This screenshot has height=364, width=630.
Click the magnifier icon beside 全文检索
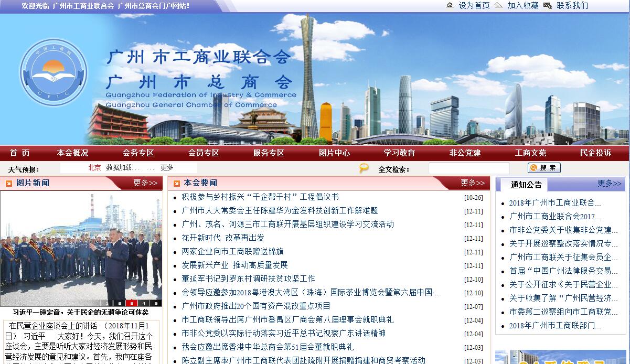point(364,168)
